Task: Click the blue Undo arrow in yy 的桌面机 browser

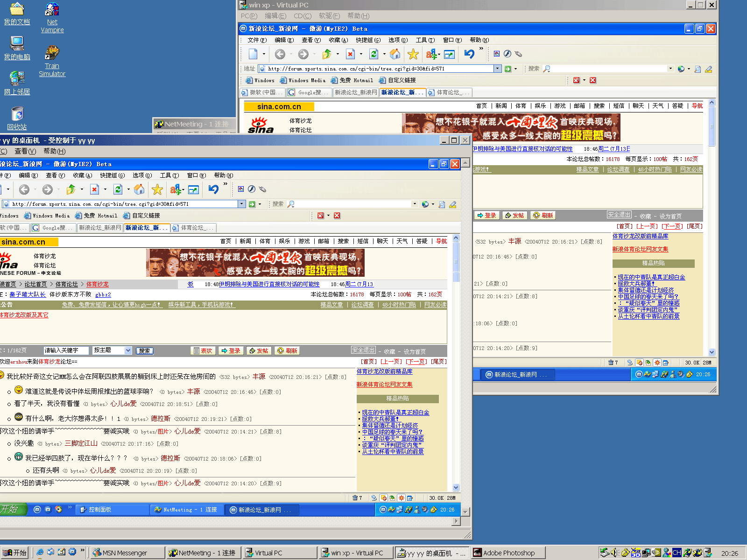Action: [x=213, y=189]
